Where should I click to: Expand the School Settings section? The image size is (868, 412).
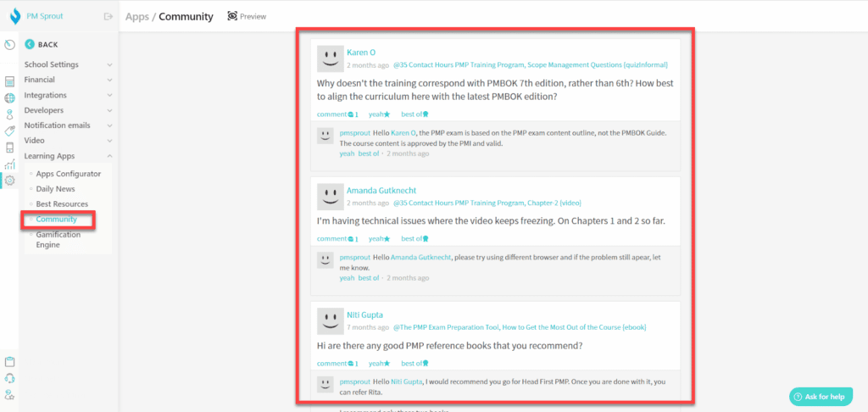68,64
